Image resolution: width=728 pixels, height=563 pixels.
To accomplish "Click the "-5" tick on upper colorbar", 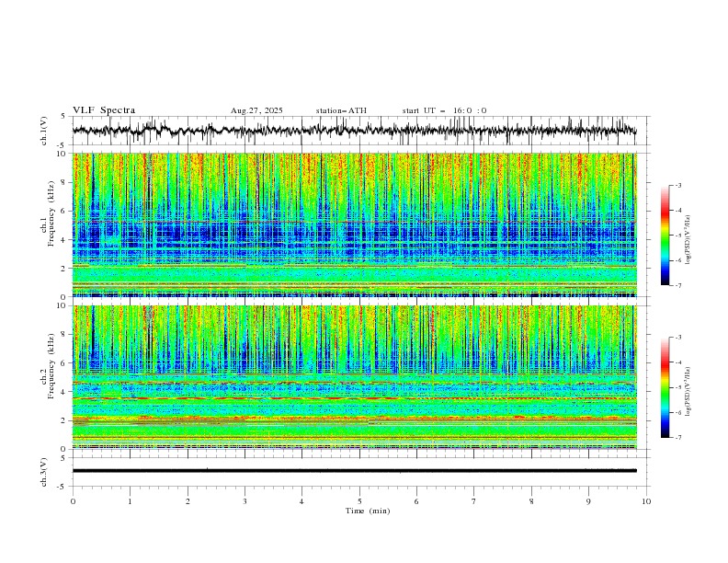I will coord(678,236).
